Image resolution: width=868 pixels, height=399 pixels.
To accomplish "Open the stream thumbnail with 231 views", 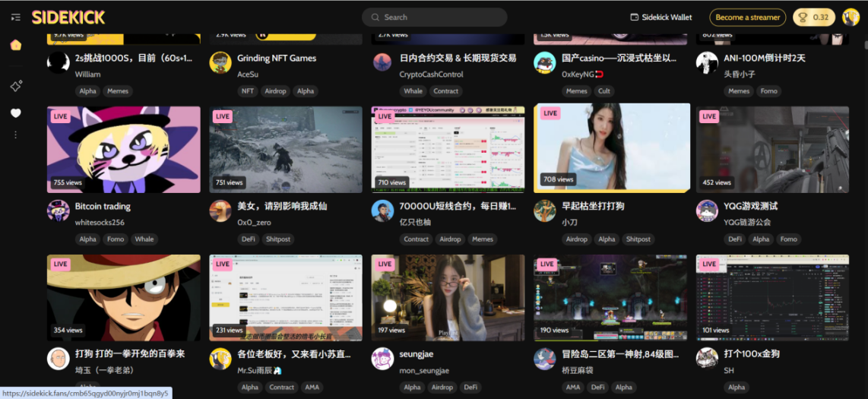I will coord(286,298).
